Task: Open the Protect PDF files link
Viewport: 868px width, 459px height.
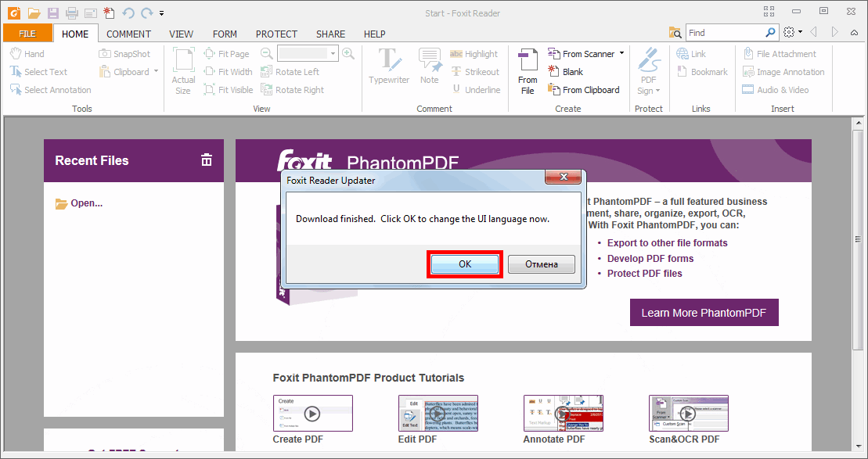Action: (x=644, y=273)
